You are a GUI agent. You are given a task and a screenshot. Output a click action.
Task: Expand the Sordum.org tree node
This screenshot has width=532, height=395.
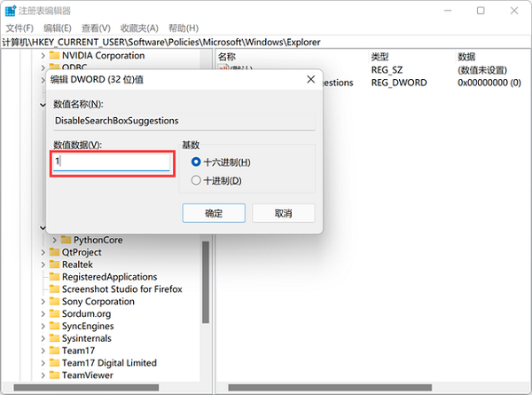tap(43, 314)
